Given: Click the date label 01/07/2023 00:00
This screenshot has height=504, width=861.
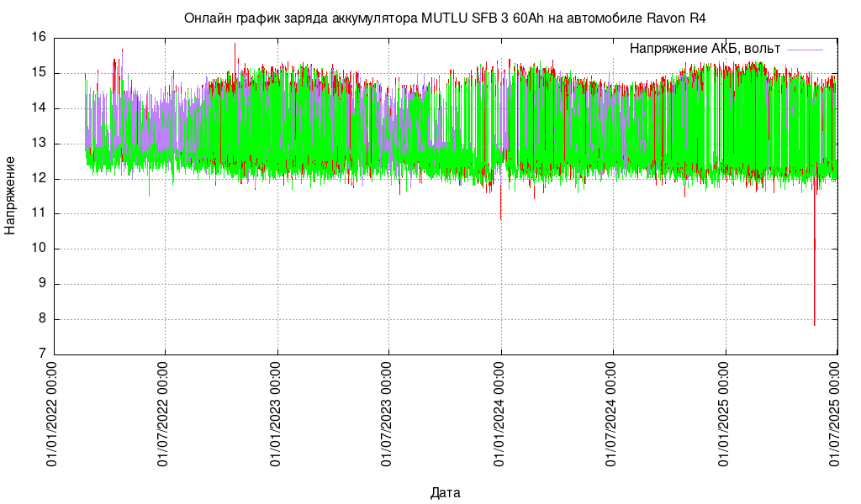Looking at the screenshot, I should (387, 414).
